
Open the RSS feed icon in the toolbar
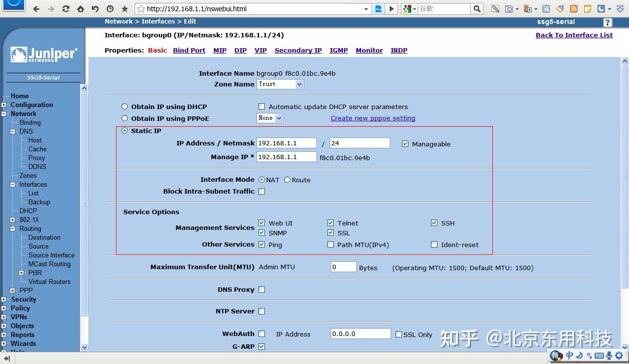(x=573, y=8)
